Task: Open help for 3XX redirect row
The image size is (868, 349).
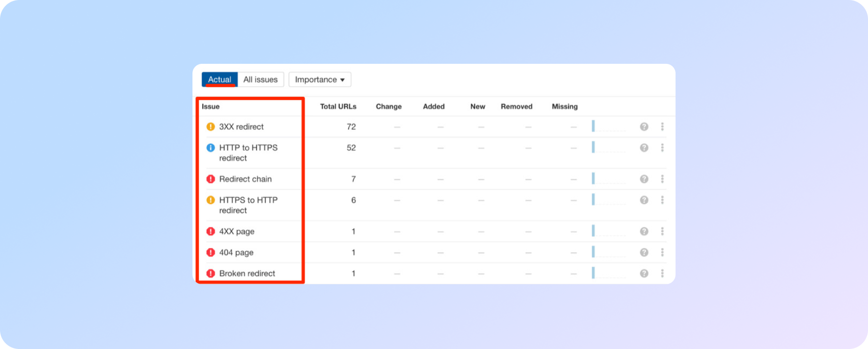Action: (644, 127)
